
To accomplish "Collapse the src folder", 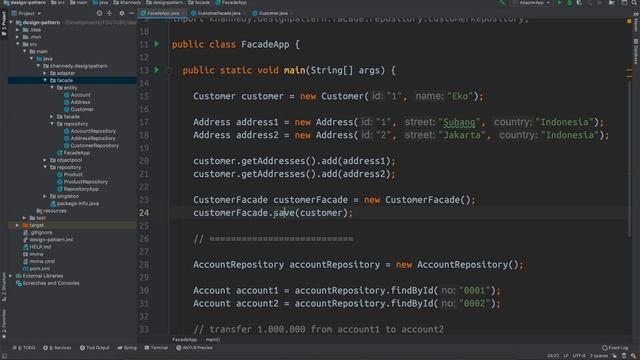I will [x=18, y=44].
